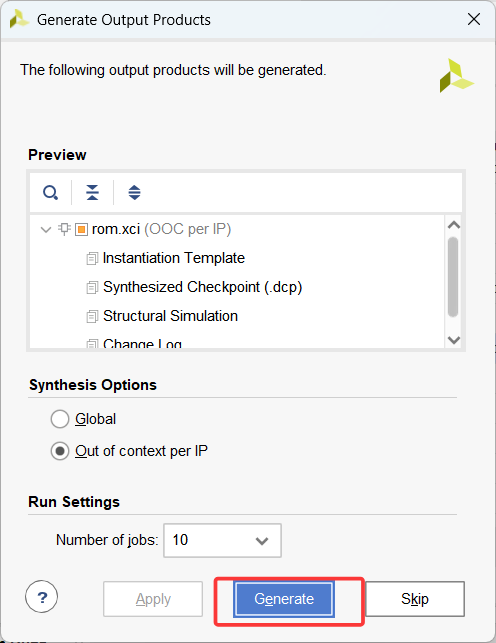Image resolution: width=496 pixels, height=643 pixels.
Task: Collapse the rom.xci tree node
Action: 46,229
